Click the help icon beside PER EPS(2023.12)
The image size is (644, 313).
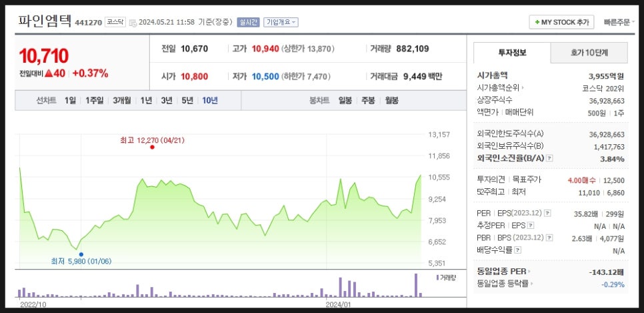pos(547,214)
